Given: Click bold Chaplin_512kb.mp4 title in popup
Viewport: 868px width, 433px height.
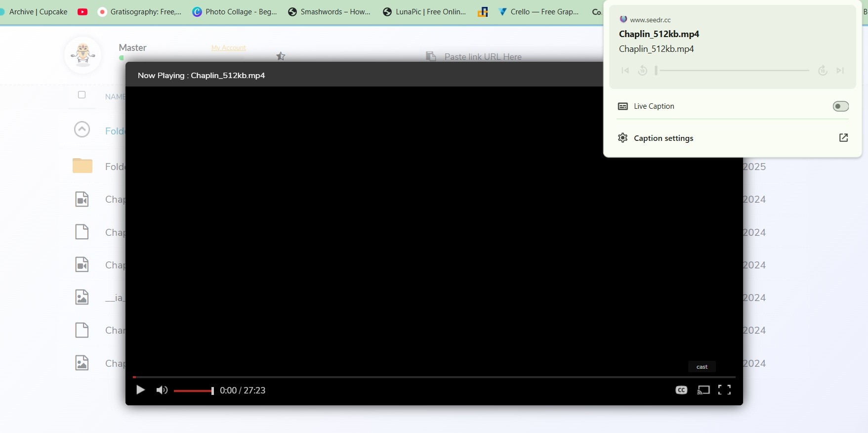Looking at the screenshot, I should (x=659, y=34).
